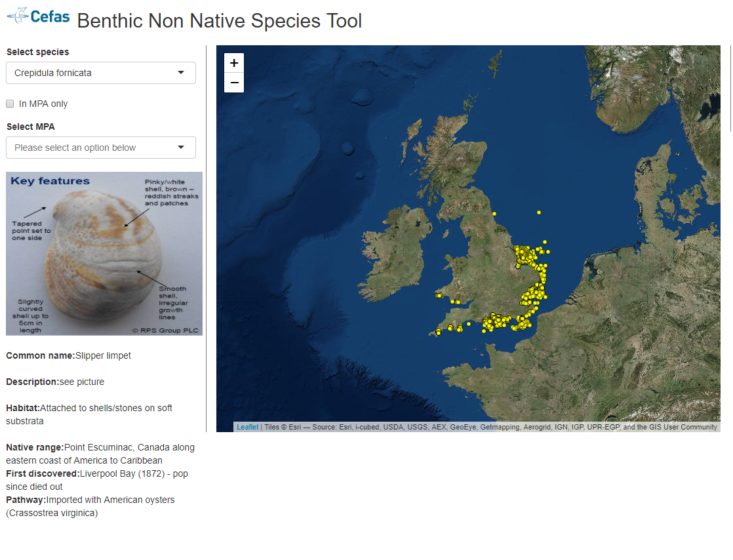Select yellow marker on the Northumberland coast
Screen dimensions: 733x560
(x=494, y=214)
